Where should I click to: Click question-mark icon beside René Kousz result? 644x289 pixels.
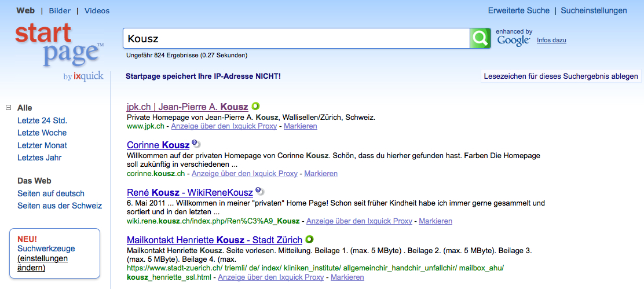[259, 191]
